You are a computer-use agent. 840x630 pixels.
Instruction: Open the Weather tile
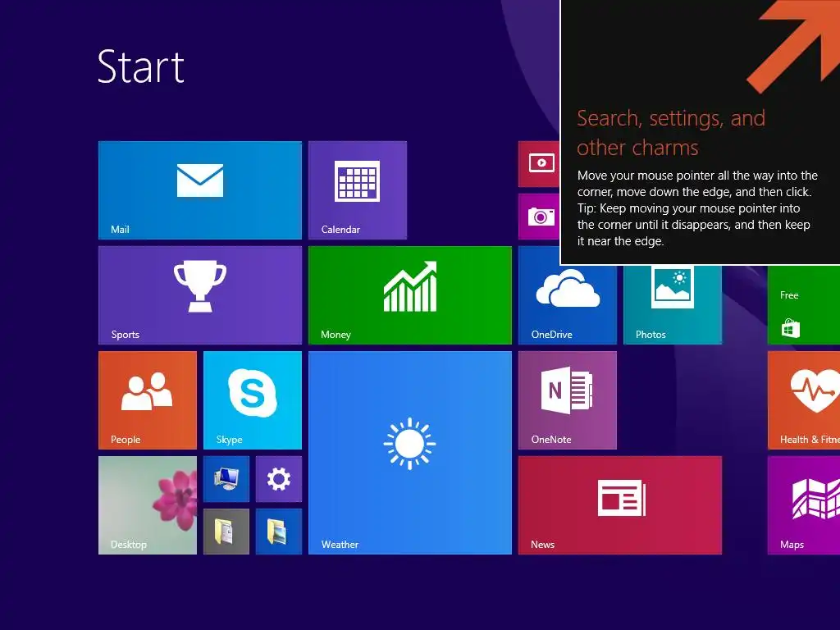click(x=410, y=453)
